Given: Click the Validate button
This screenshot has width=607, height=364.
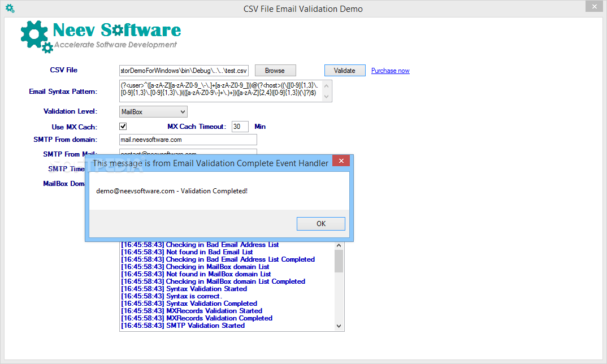Looking at the screenshot, I should click(x=345, y=71).
